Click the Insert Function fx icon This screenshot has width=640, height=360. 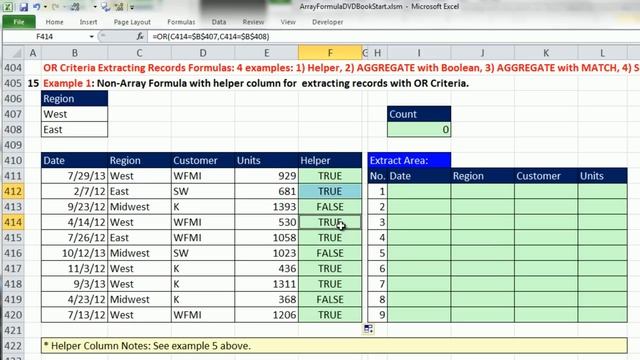pos(140,37)
